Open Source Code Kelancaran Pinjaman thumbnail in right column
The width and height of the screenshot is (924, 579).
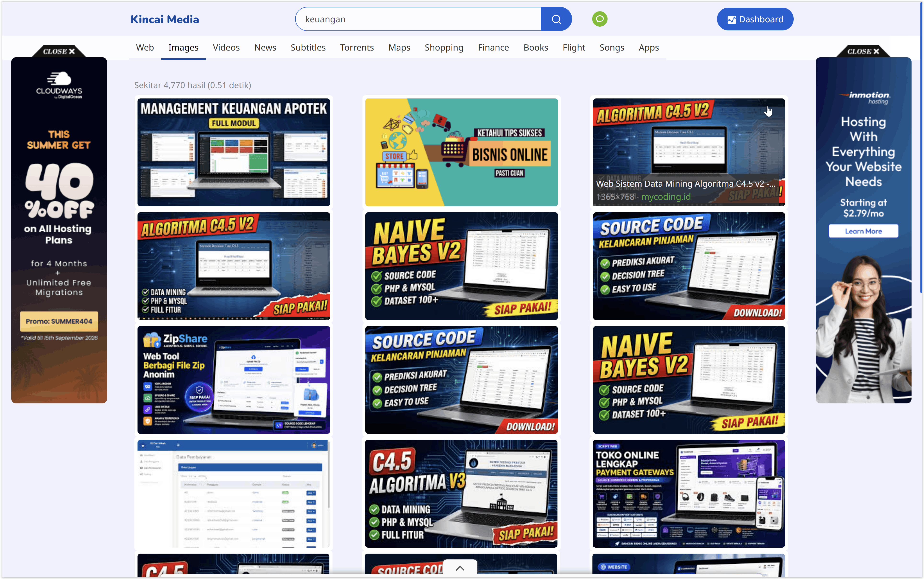pos(689,266)
